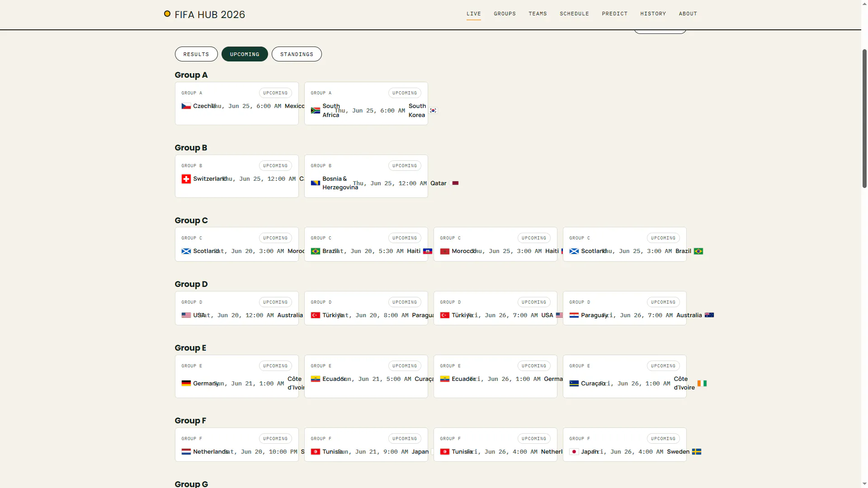Click the South Africa flag icon

click(x=315, y=111)
